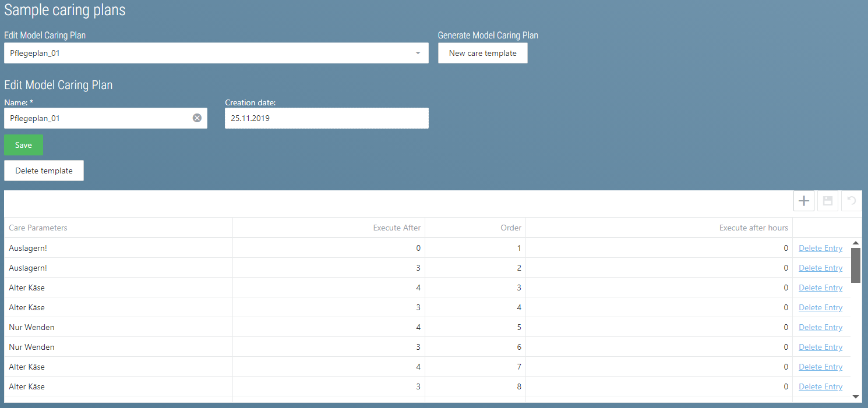Sort by Execute After column header
The height and width of the screenshot is (408, 868).
click(397, 228)
